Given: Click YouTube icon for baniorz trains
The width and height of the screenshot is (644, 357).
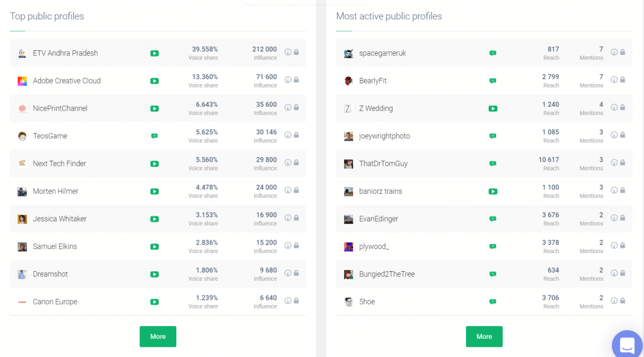Looking at the screenshot, I should coord(493,191).
